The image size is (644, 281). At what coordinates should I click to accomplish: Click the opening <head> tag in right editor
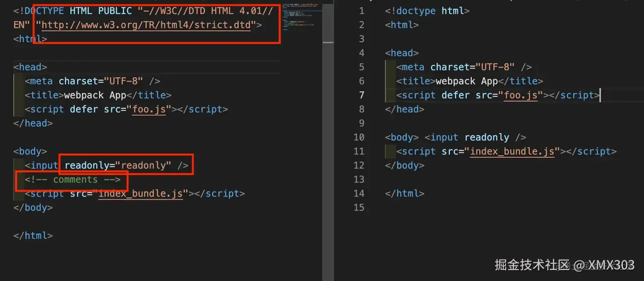click(401, 53)
